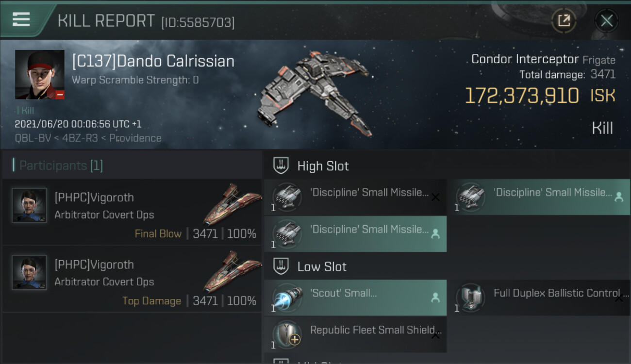Click Republic Fleet Small Shield module icon
Image resolution: width=631 pixels, height=364 pixels.
pos(287,335)
